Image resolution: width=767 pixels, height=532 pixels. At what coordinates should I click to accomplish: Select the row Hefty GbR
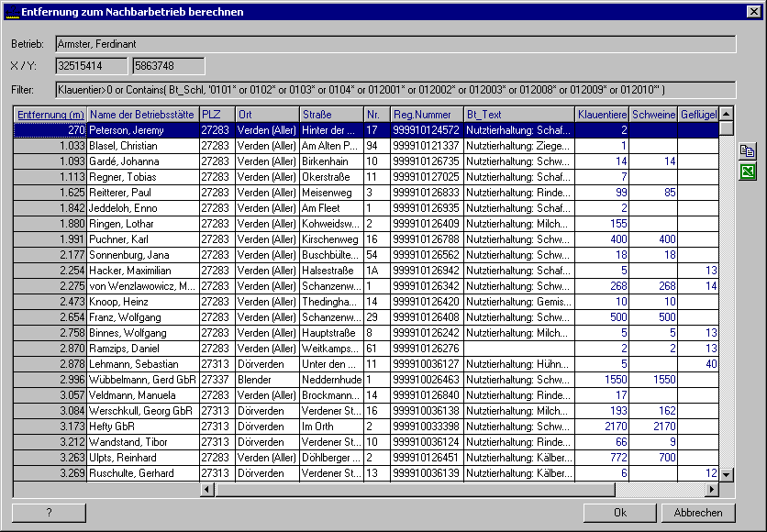366,427
